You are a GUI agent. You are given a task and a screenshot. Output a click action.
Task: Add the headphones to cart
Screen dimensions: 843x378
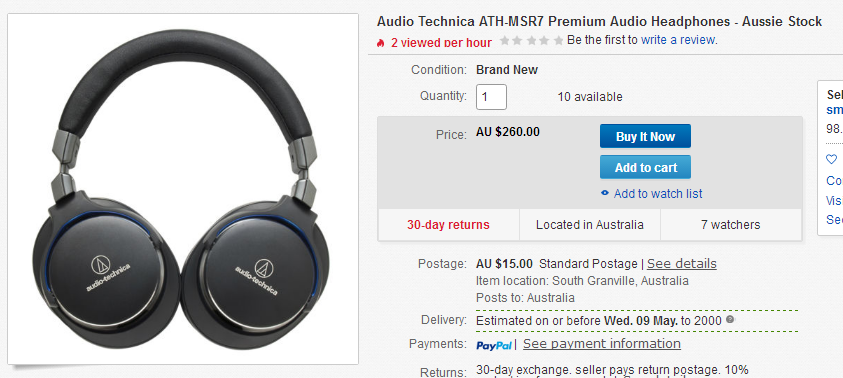click(645, 167)
